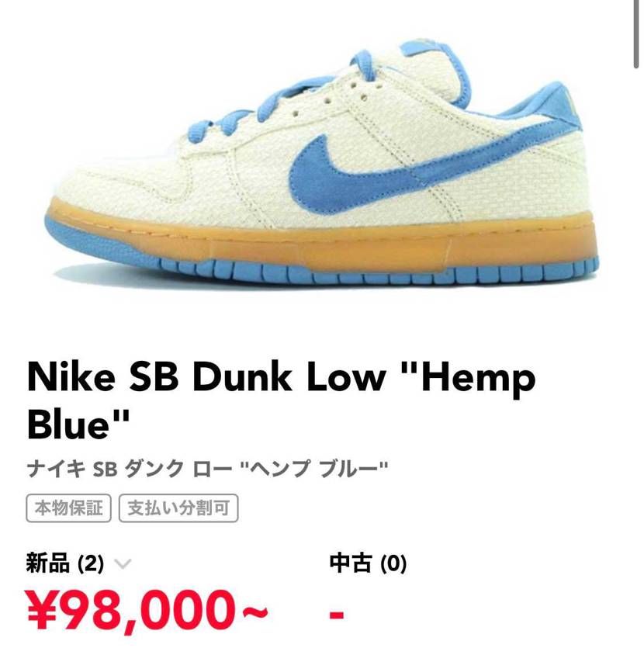Image resolution: width=644 pixels, height=648 pixels.
Task: Click the scrollbar handle at the right edge
Action: pyautogui.click(x=636, y=34)
